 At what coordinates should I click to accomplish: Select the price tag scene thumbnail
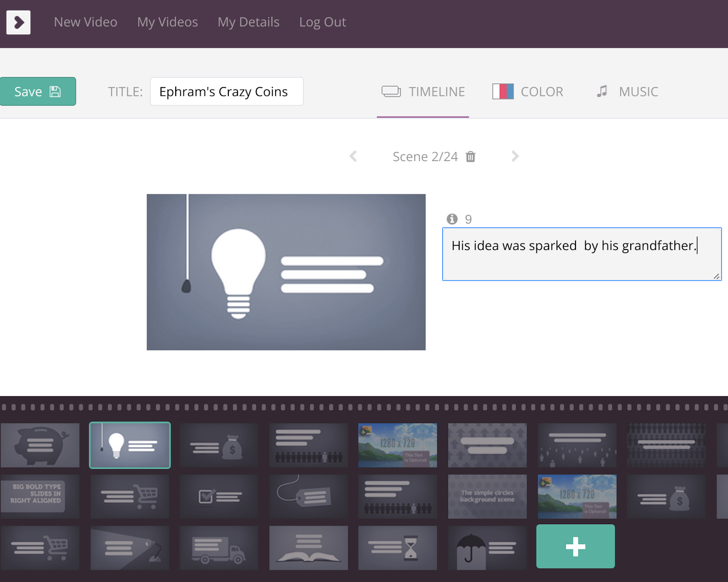(x=308, y=496)
